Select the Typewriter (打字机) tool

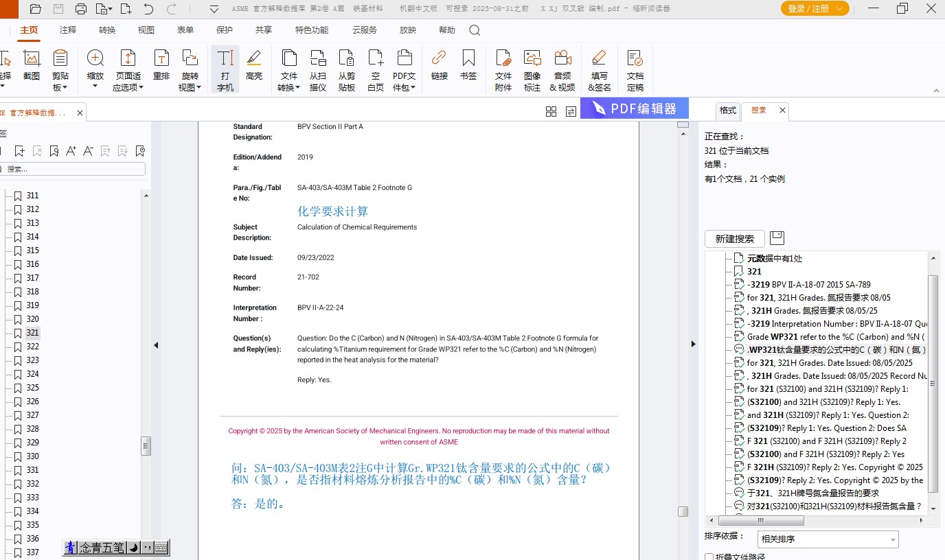(225, 70)
